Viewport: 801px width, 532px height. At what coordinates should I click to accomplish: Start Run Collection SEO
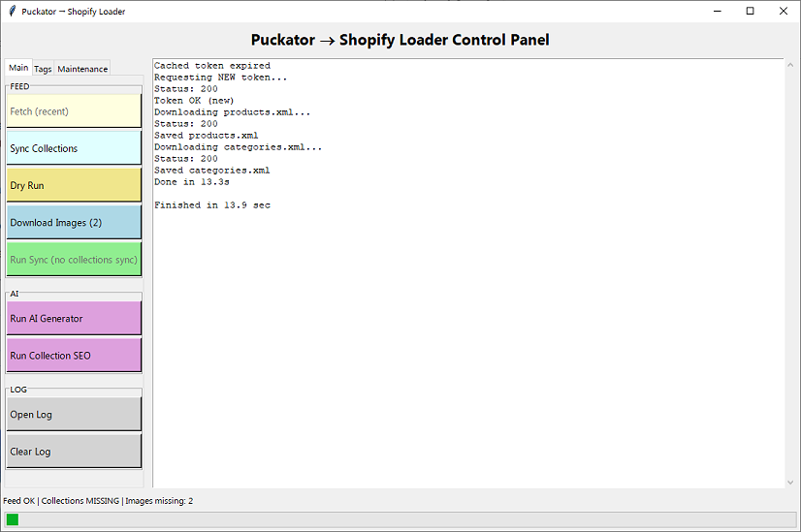point(74,356)
